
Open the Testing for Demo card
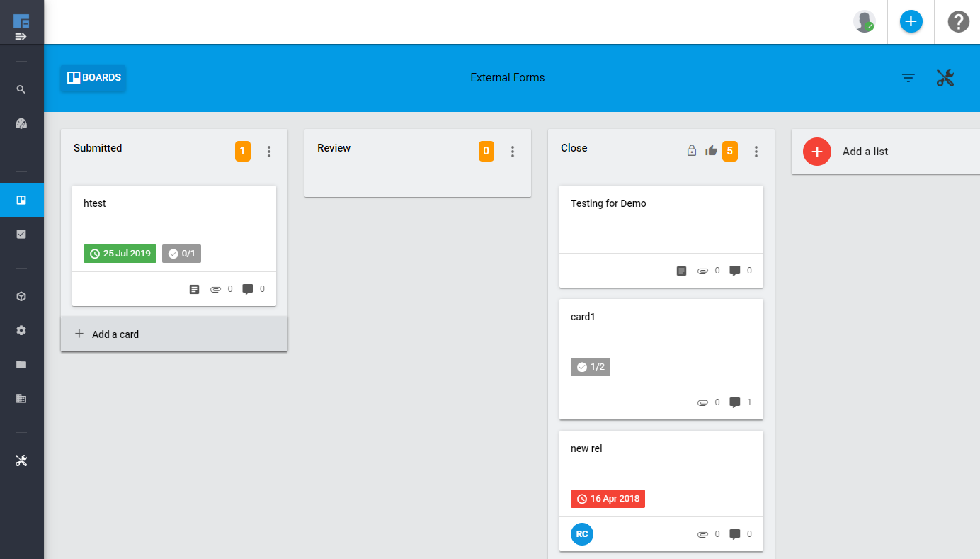click(661, 237)
